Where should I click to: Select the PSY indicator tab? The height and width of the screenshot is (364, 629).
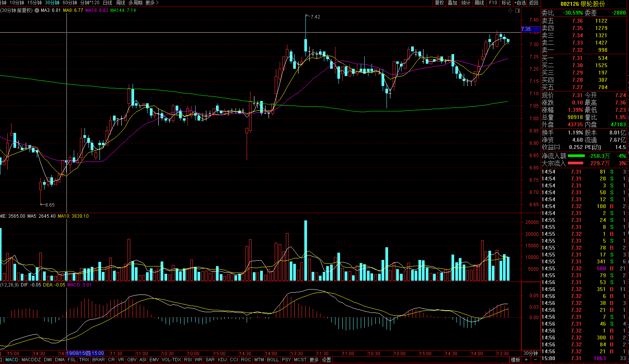pos(286,360)
